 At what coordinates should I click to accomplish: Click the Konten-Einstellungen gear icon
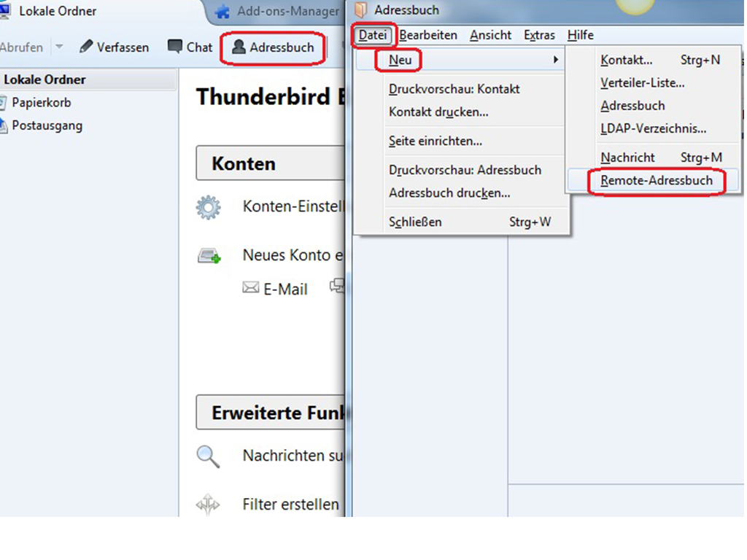tap(208, 207)
